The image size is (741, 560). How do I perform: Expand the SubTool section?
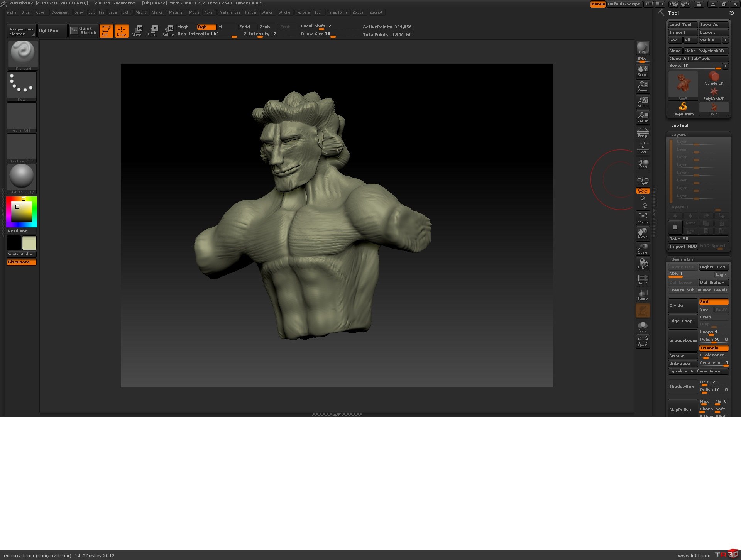[x=679, y=125]
